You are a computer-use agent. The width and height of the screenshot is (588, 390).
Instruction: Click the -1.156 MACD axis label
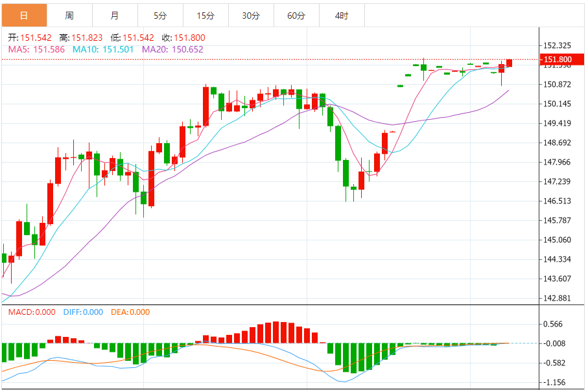point(554,382)
